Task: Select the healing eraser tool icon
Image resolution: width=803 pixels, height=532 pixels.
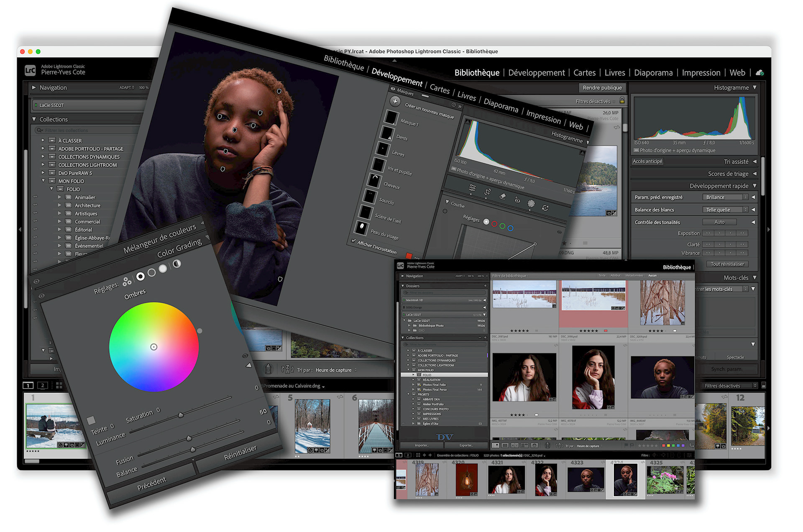Action: (503, 196)
